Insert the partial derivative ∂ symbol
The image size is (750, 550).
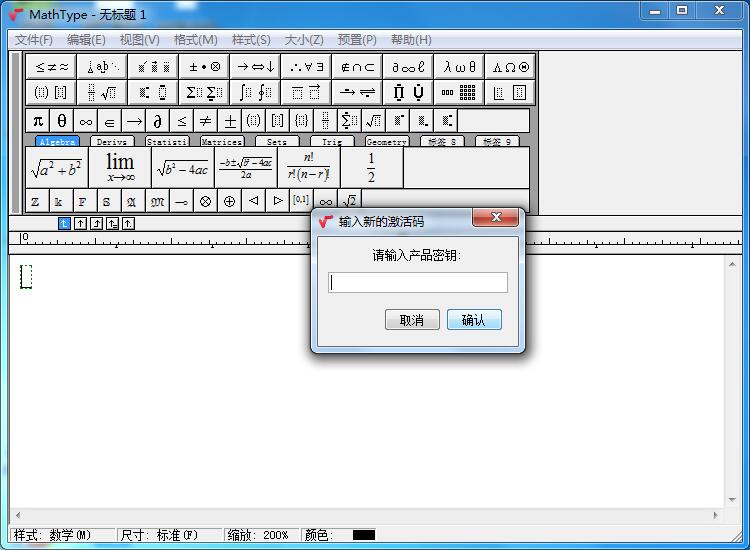(157, 121)
